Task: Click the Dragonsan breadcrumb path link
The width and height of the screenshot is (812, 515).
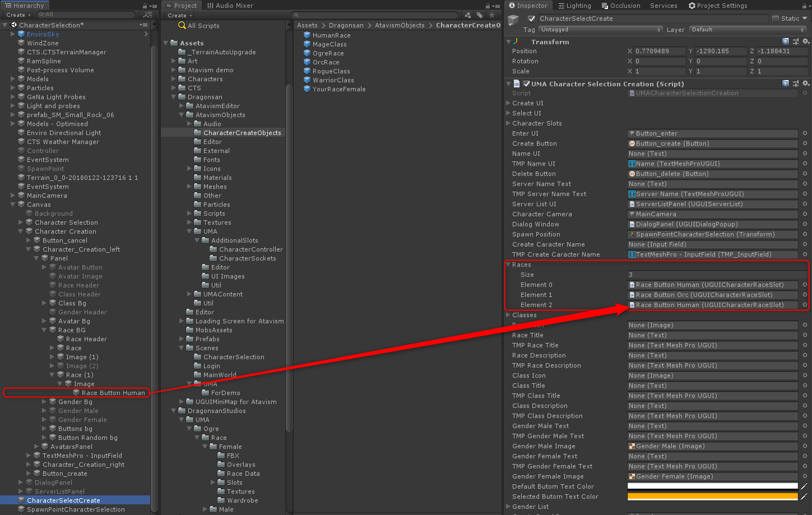Action: (346, 25)
